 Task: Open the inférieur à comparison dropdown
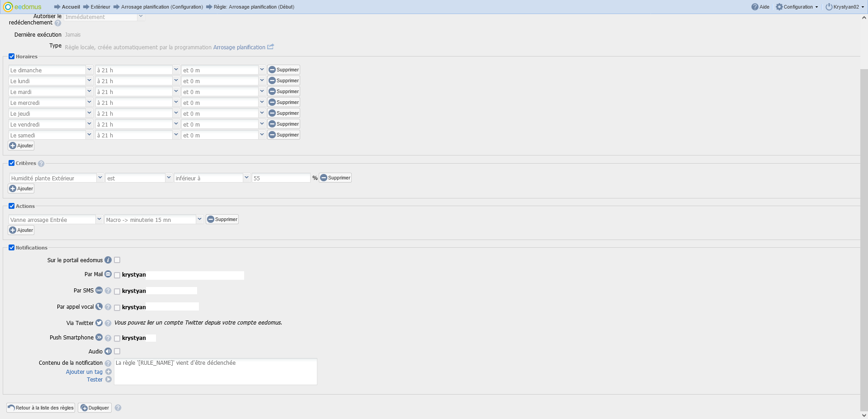(246, 178)
